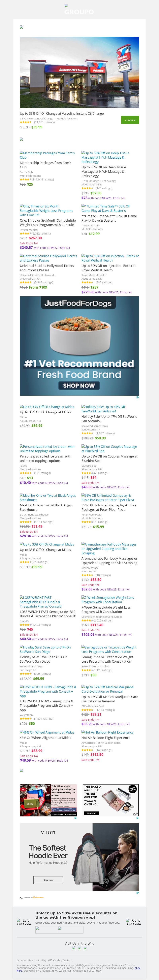Click the first app store badge
The height and width of the screenshot is (980, 159).
coord(46,930)
